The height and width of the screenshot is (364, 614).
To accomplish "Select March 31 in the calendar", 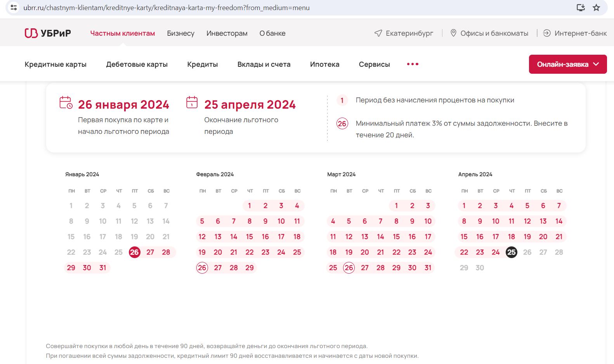I will [x=428, y=268].
